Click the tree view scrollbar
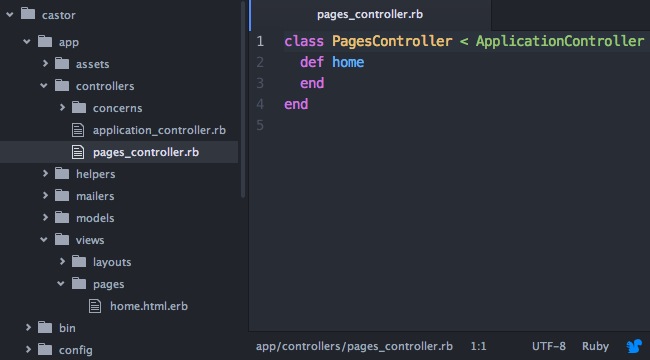Image resolution: width=650 pixels, height=360 pixels. click(243, 100)
